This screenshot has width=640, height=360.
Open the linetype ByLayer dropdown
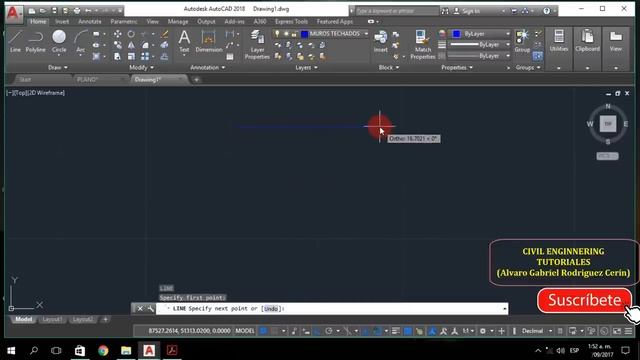(508, 56)
